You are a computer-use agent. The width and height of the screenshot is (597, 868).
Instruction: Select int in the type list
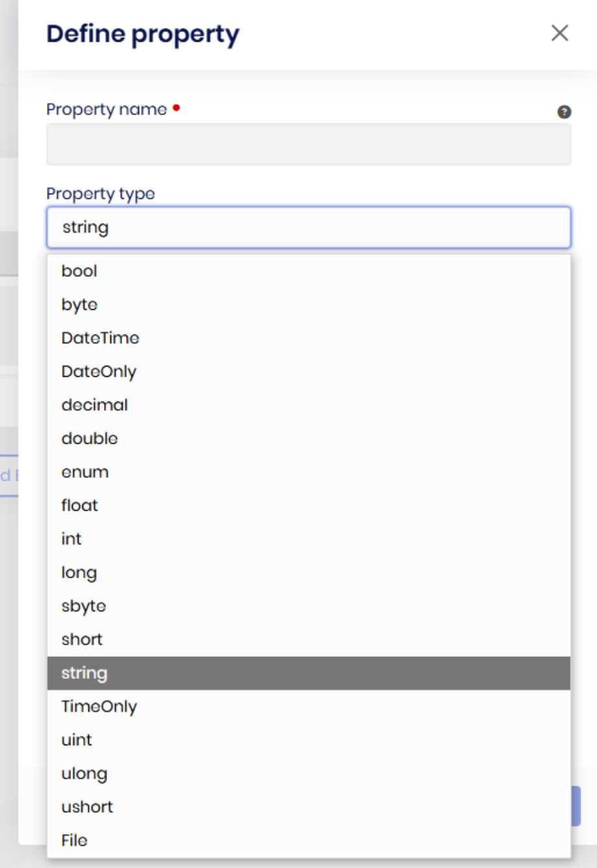pos(71,539)
